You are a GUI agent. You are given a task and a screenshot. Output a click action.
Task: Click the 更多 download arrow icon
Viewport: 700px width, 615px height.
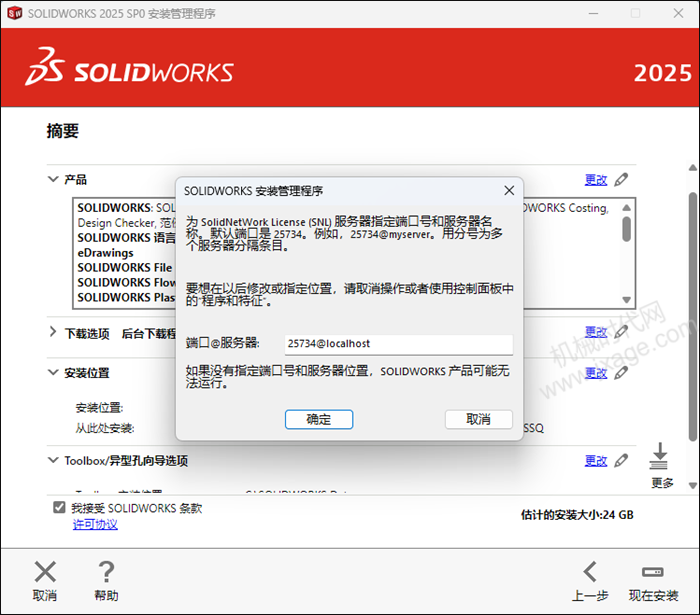[x=659, y=456]
